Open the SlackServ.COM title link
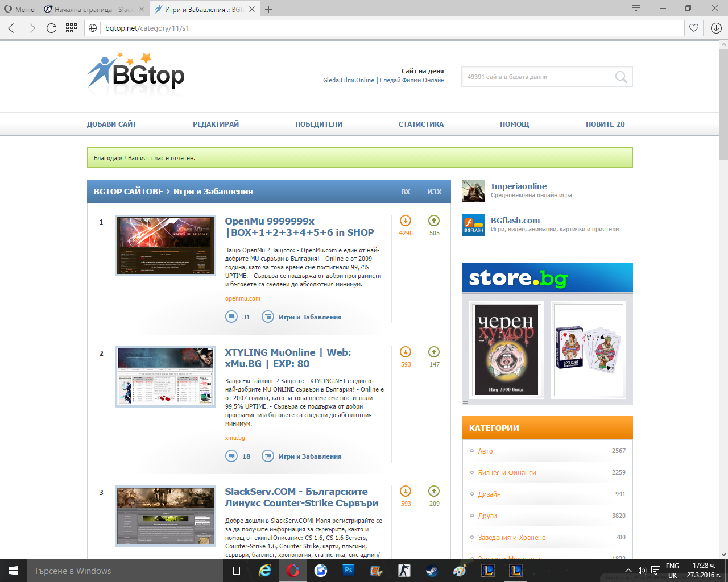This screenshot has width=728, height=582. (x=301, y=497)
